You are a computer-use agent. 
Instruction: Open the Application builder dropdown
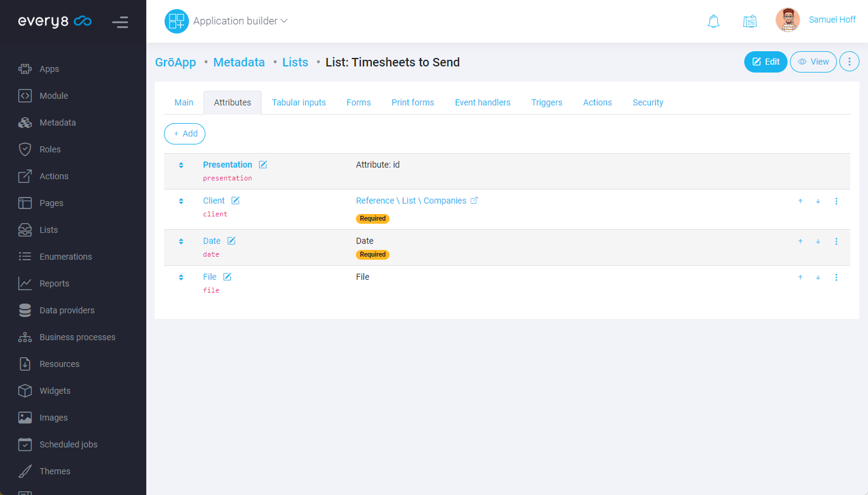pos(240,21)
